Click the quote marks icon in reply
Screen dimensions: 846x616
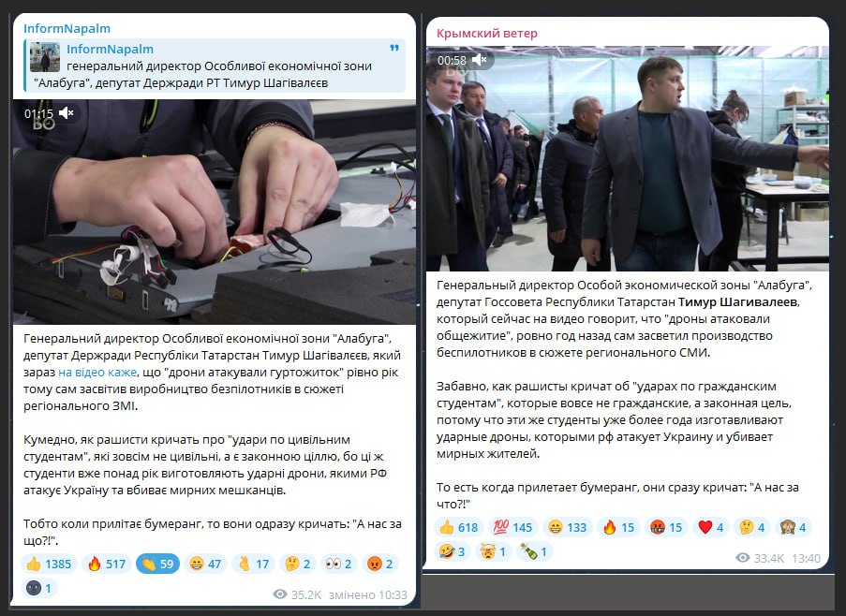tap(394, 48)
